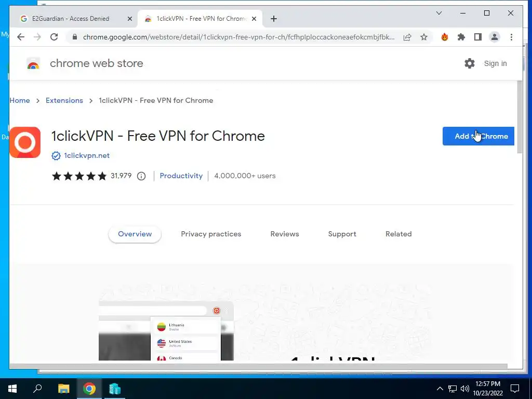
Task: Close the E2Guardian tab
Action: click(129, 19)
